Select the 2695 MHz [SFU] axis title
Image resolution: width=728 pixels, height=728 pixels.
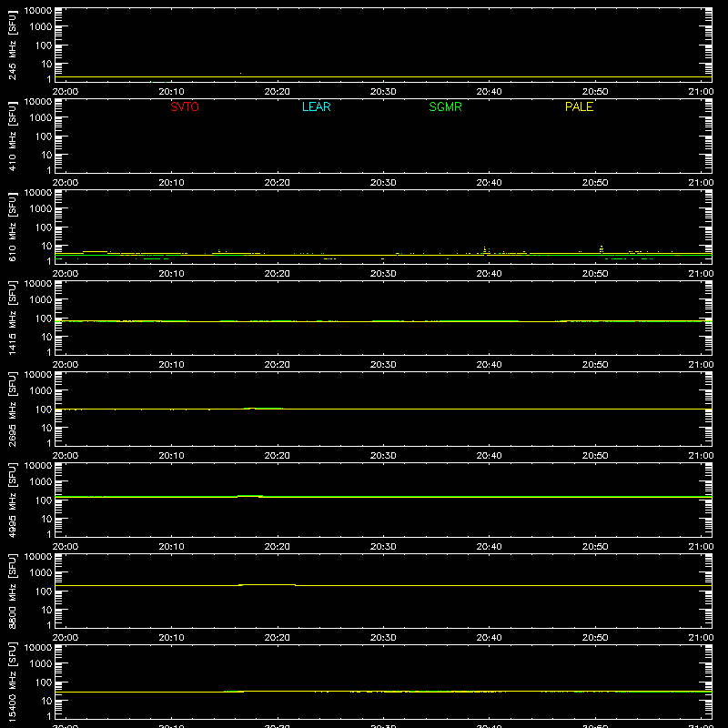(x=12, y=409)
